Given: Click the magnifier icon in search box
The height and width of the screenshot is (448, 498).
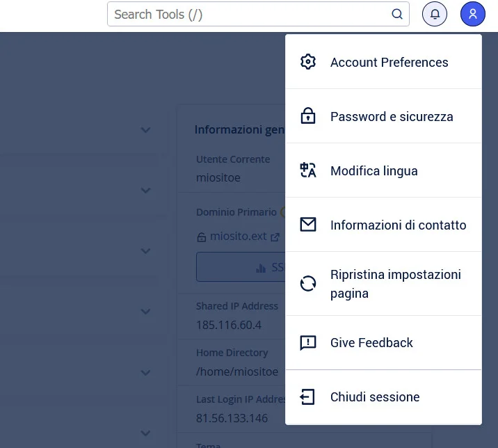Looking at the screenshot, I should point(397,14).
